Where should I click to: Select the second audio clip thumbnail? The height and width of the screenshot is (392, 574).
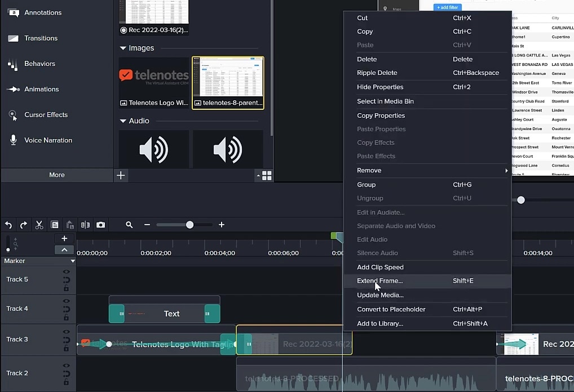coord(228,149)
